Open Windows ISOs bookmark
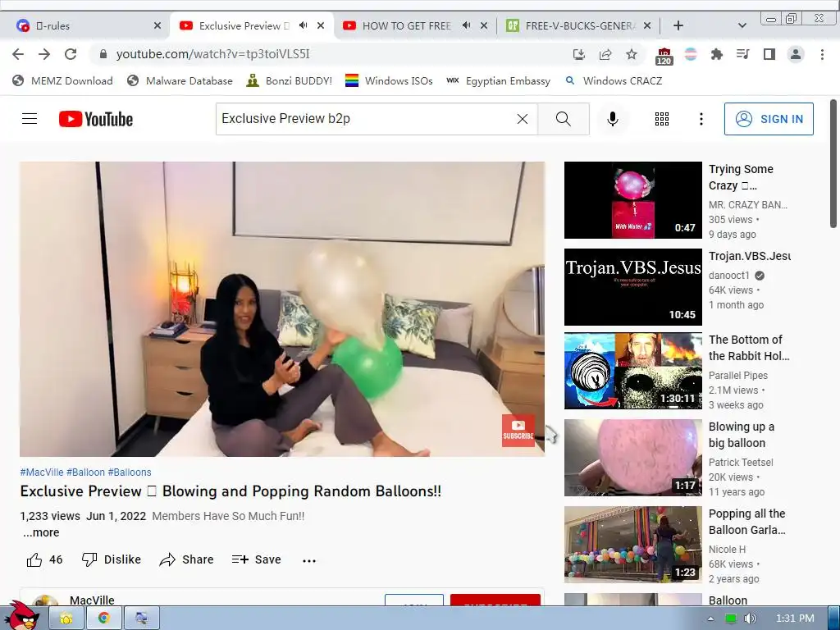The height and width of the screenshot is (630, 840). pos(389,81)
